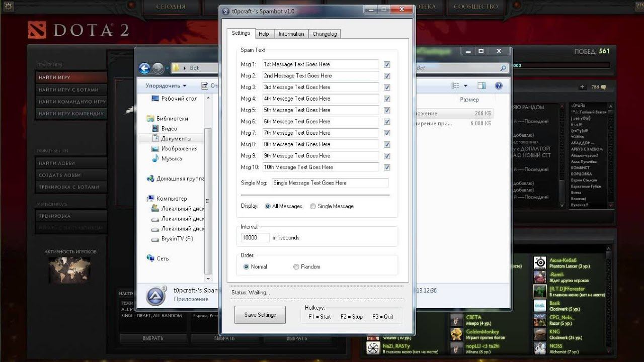The height and width of the screenshot is (362, 644).
Task: Click the Save Settings button
Action: (x=260, y=315)
